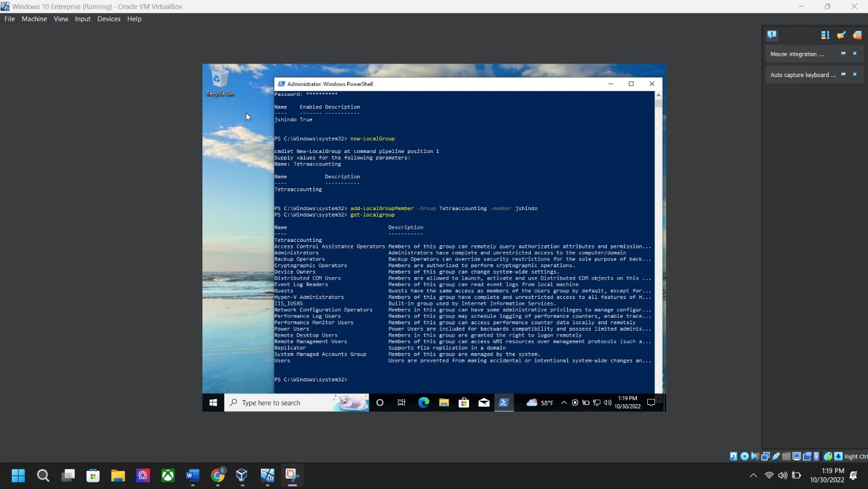Open the Machine menu
The image size is (868, 489).
click(x=34, y=19)
